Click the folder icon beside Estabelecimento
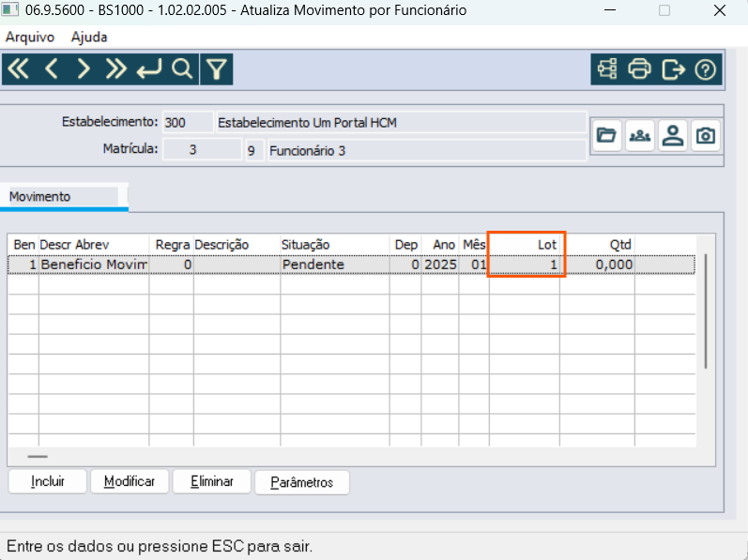This screenshot has width=748, height=560. pyautogui.click(x=607, y=136)
